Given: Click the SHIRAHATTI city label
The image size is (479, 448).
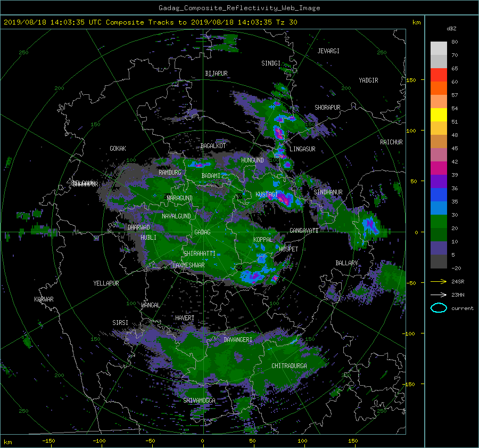Looking at the screenshot, I should coord(200,254).
